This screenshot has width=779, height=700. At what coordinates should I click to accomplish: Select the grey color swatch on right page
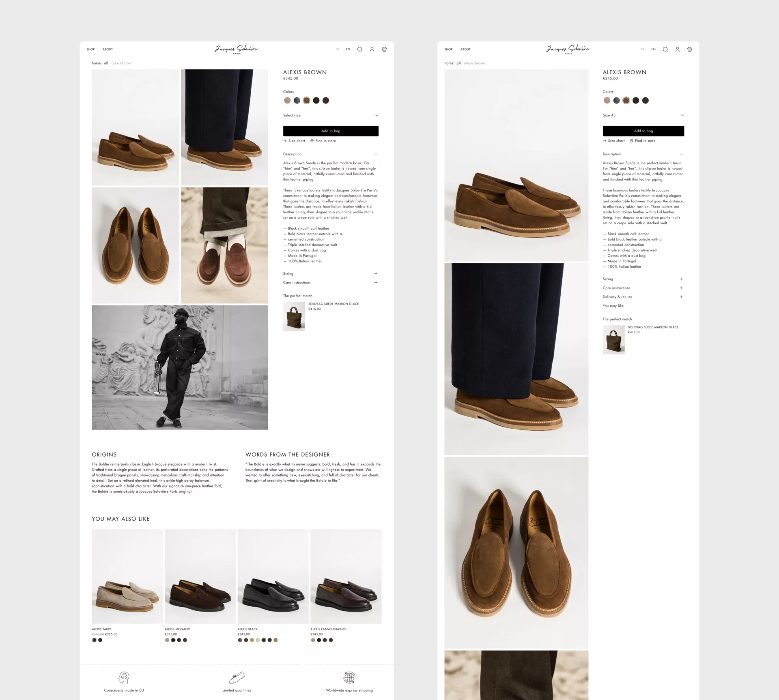(617, 101)
